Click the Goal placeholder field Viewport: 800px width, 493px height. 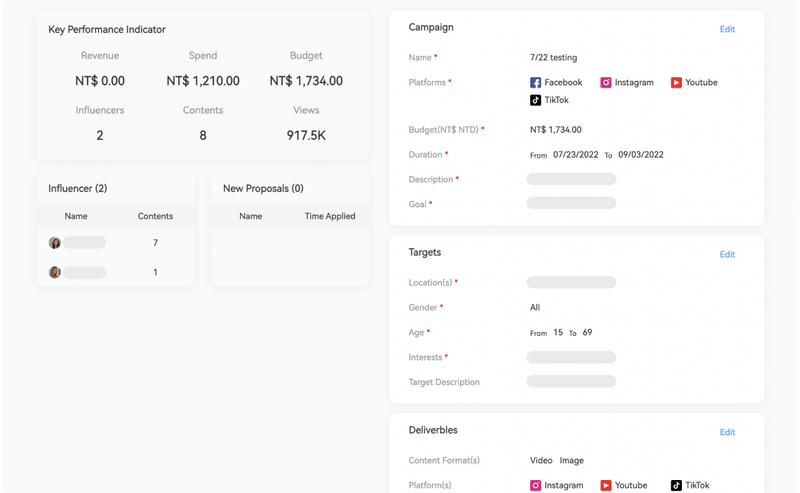571,203
